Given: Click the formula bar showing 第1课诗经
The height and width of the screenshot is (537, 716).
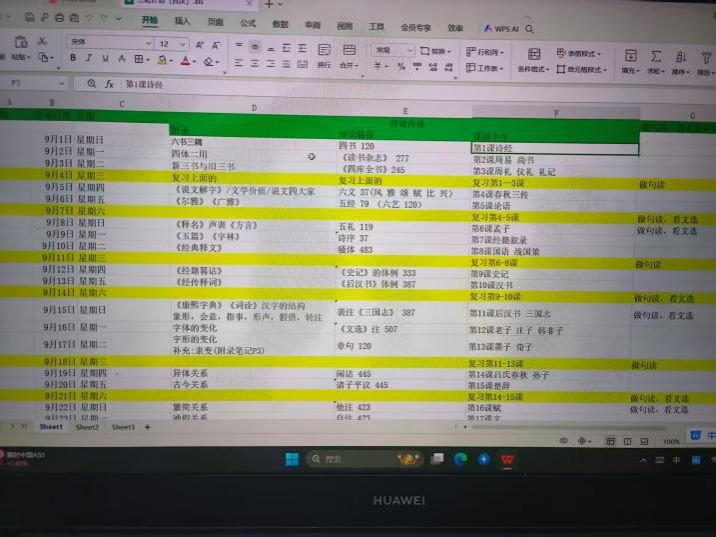Looking at the screenshot, I should 300,84.
